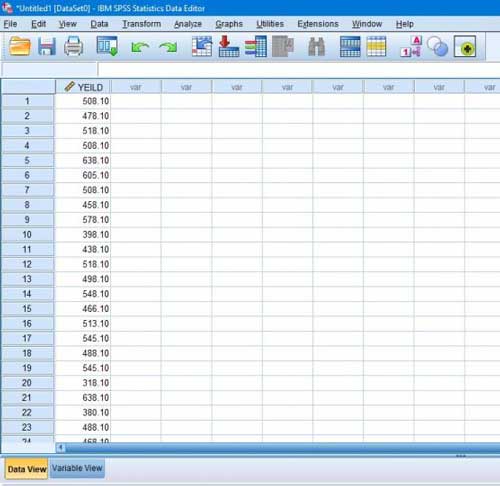Select row header 12
The width and height of the screenshot is (500, 486).
click(x=27, y=264)
